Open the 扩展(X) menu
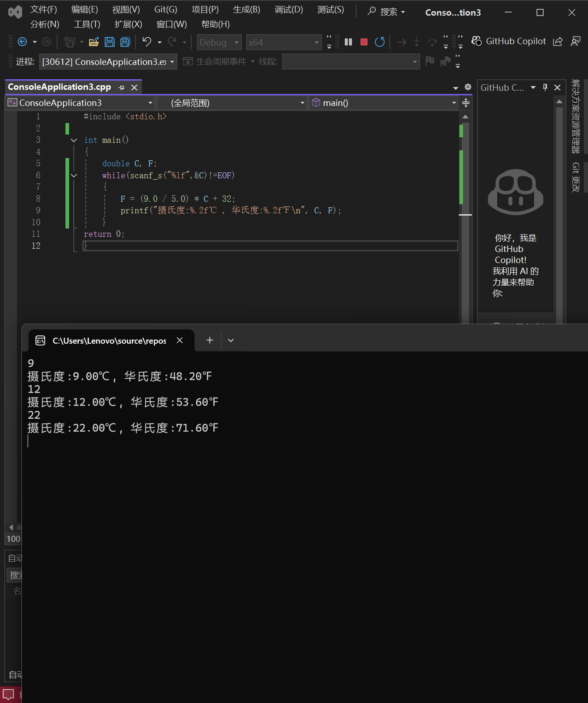This screenshot has width=588, height=703. (x=128, y=24)
